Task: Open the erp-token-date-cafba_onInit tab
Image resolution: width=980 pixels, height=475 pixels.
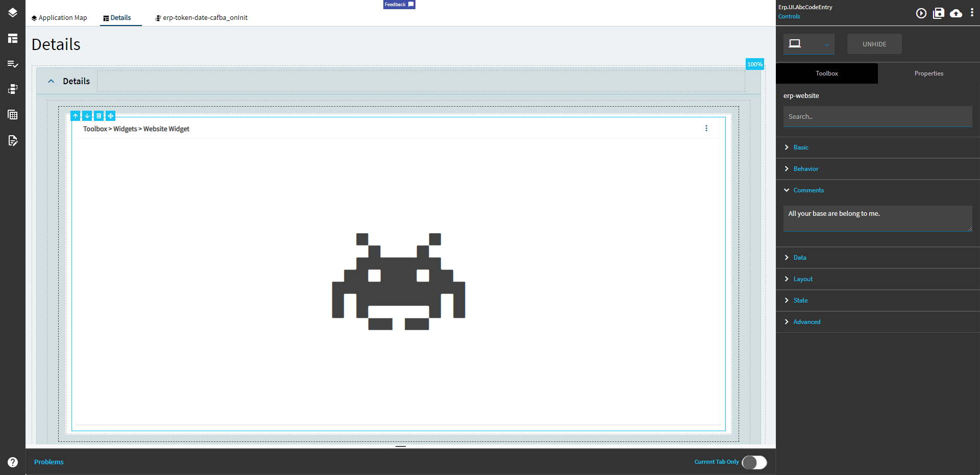Action: point(202,18)
